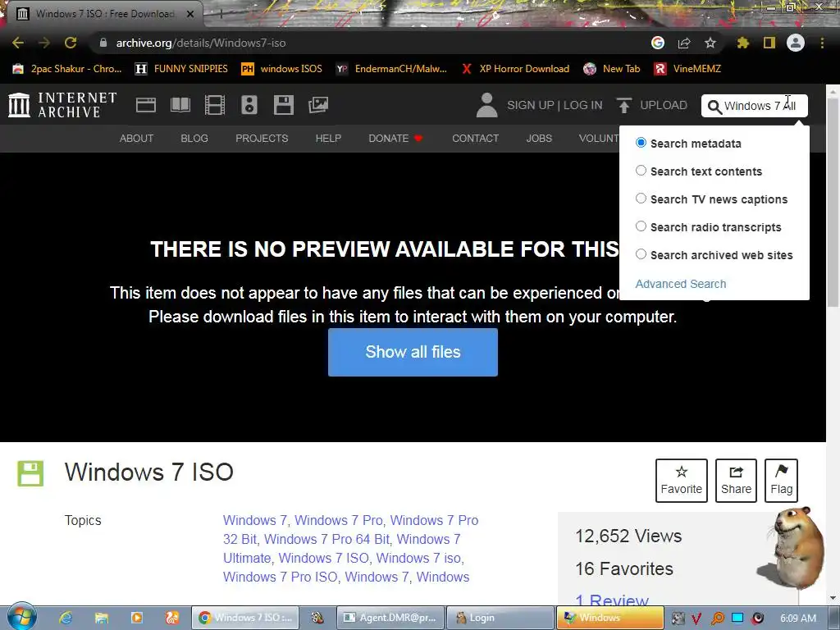The height and width of the screenshot is (630, 840).
Task: Open the HELP menu item
Action: (328, 138)
